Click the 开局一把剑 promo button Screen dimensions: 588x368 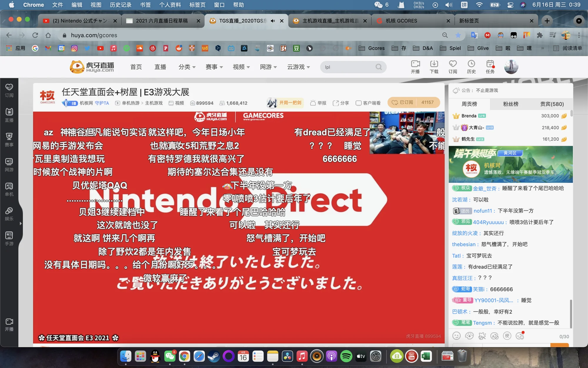click(x=285, y=103)
